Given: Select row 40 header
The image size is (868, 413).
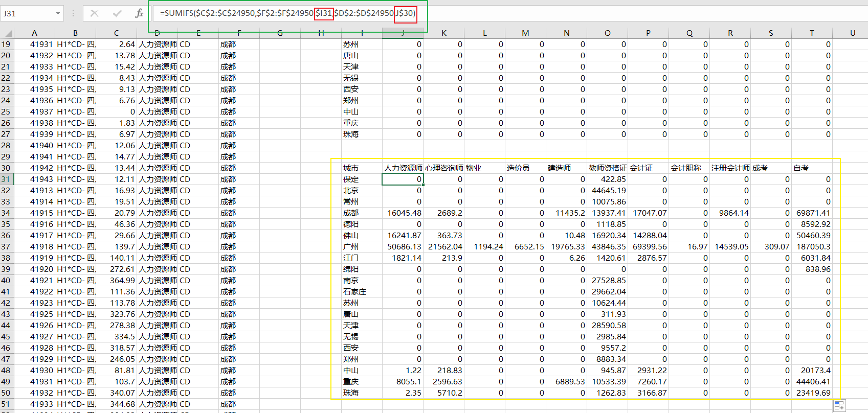Looking at the screenshot, I should coord(6,281).
